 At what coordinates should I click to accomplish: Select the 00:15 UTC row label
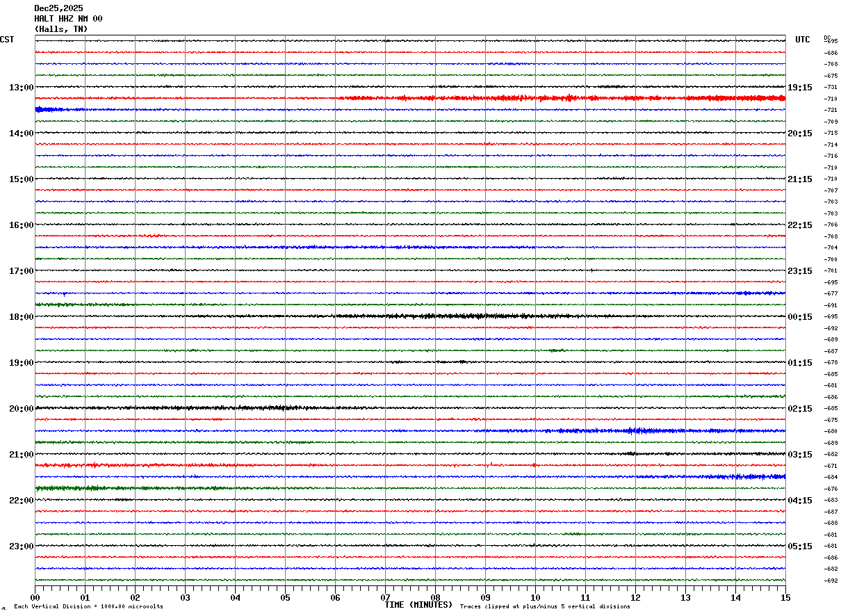[800, 317]
